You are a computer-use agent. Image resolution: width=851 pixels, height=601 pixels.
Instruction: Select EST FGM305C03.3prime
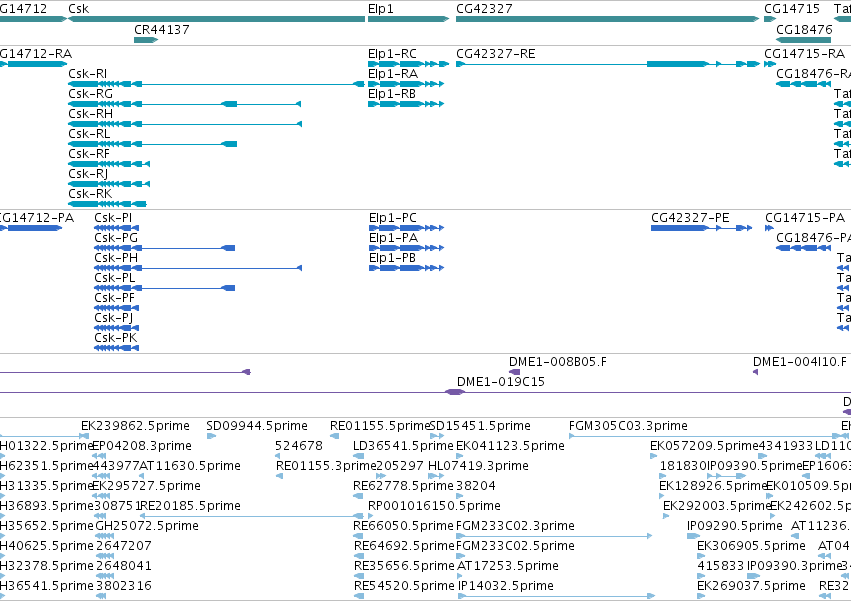(628, 426)
